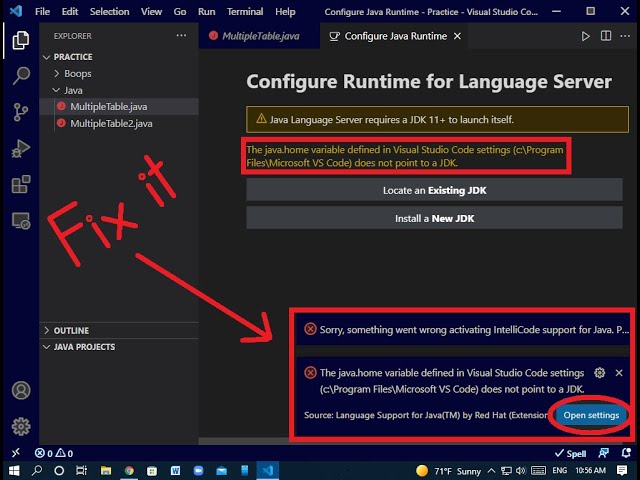The height and width of the screenshot is (480, 640).
Task: Click the Open settings button
Action: tap(591, 415)
